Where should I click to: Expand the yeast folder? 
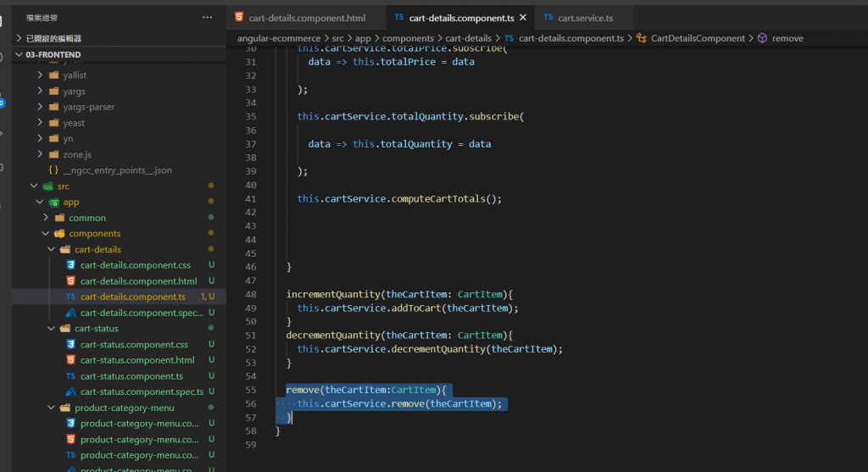click(40, 122)
